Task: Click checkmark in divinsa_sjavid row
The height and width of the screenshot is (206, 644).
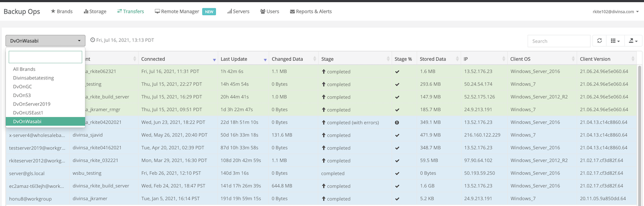Action: point(397,135)
